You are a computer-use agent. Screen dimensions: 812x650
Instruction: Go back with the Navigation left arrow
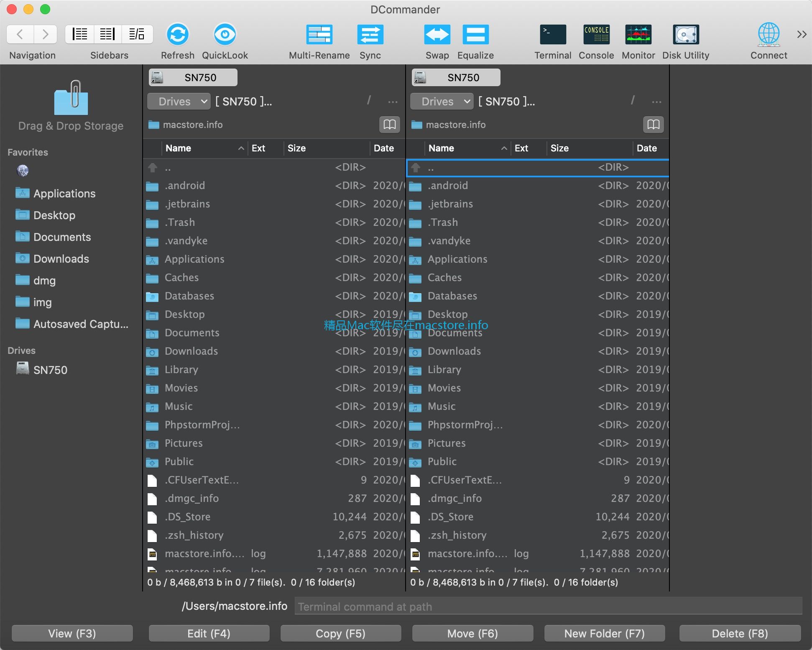tap(19, 34)
